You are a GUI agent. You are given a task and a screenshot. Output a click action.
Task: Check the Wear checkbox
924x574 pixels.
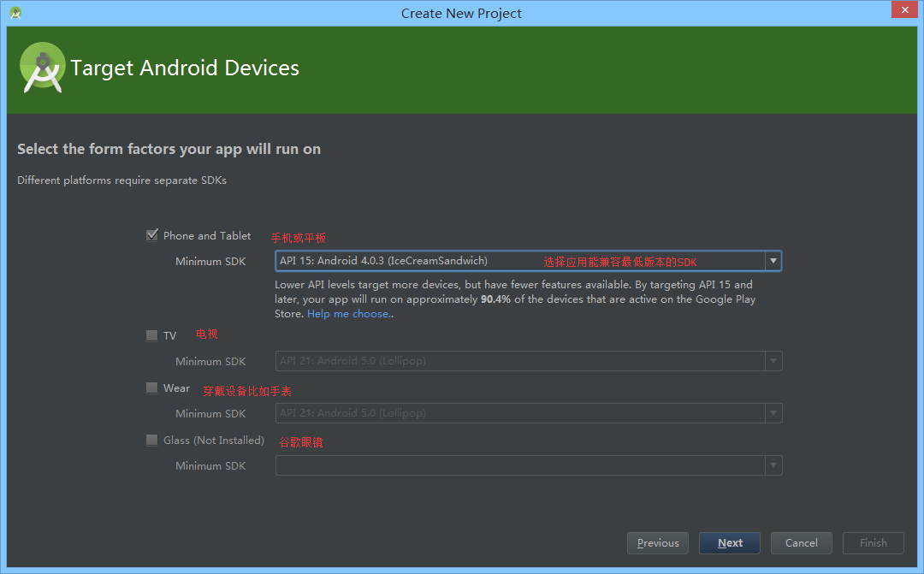(x=151, y=388)
